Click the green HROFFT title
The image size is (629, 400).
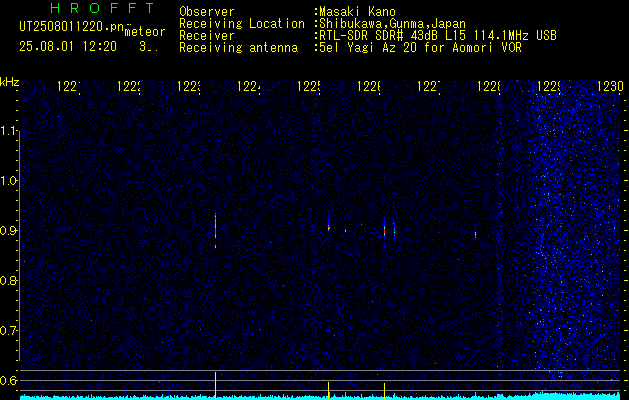tap(102, 8)
